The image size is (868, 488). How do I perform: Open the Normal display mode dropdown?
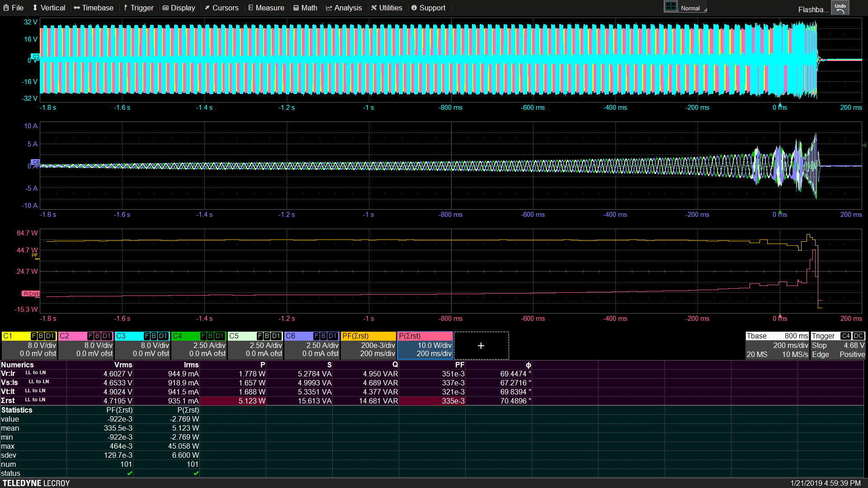pos(693,8)
